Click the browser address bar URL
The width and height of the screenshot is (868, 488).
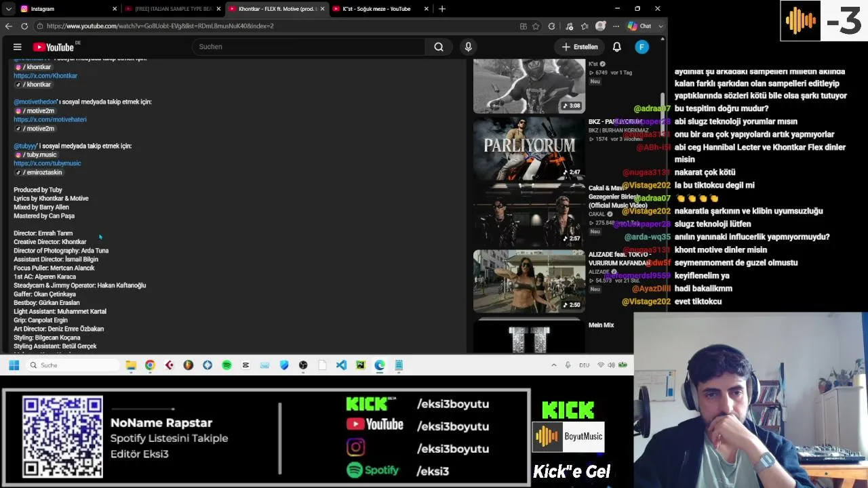(x=160, y=26)
